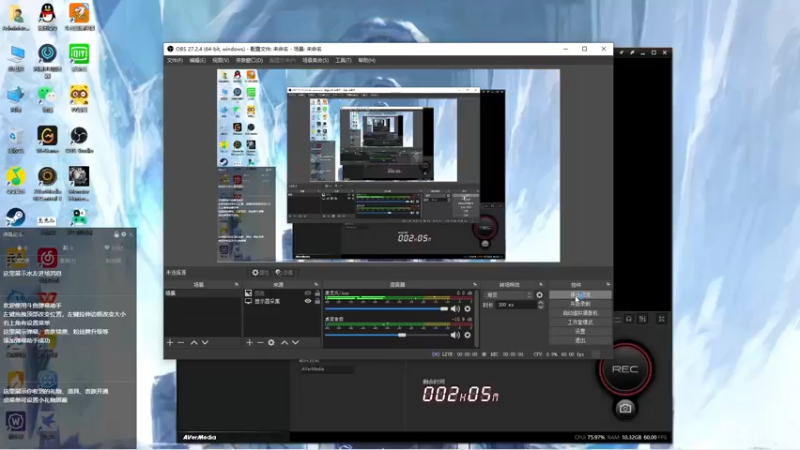Image resolution: width=800 pixels, height=450 pixels.
Task: Toggle lock on the first source row
Action: point(317,293)
